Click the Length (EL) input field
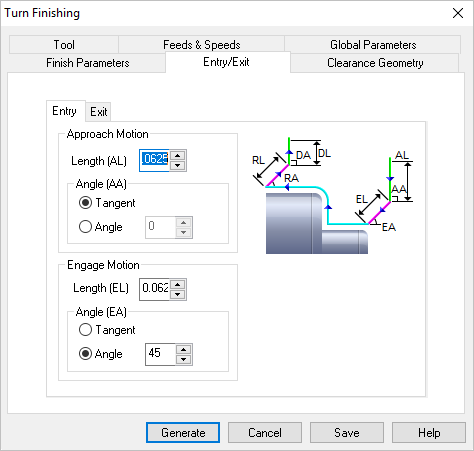The height and width of the screenshot is (451, 474). pos(154,289)
